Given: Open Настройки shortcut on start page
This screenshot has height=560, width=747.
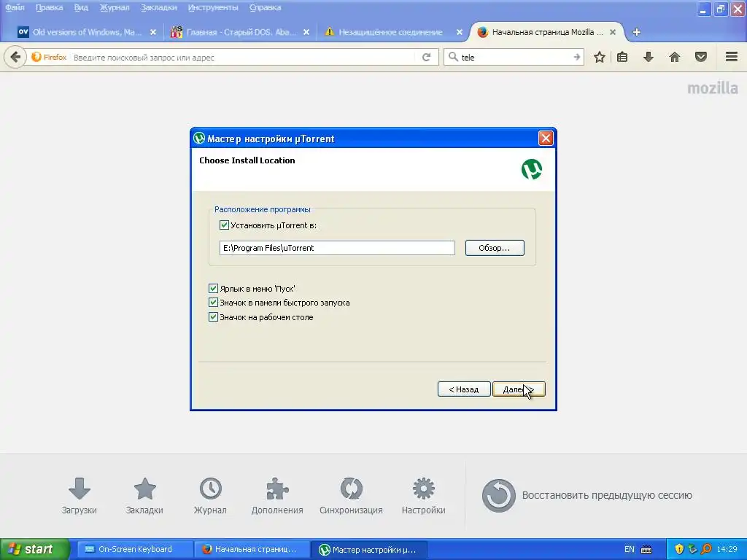Looking at the screenshot, I should 424,496.
